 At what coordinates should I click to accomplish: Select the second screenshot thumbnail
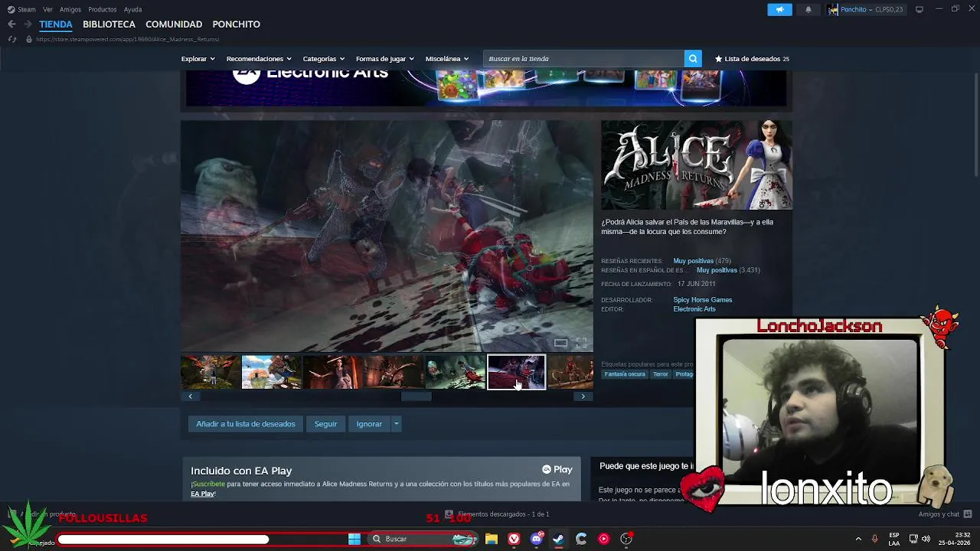click(271, 372)
